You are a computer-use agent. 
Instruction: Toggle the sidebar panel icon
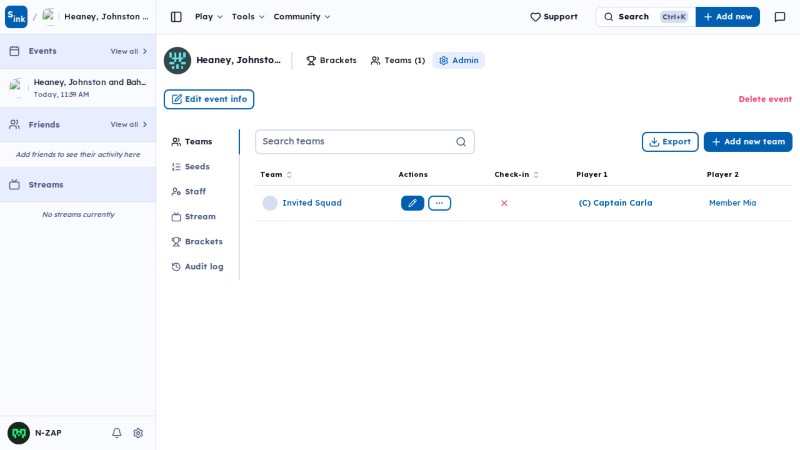coord(176,17)
